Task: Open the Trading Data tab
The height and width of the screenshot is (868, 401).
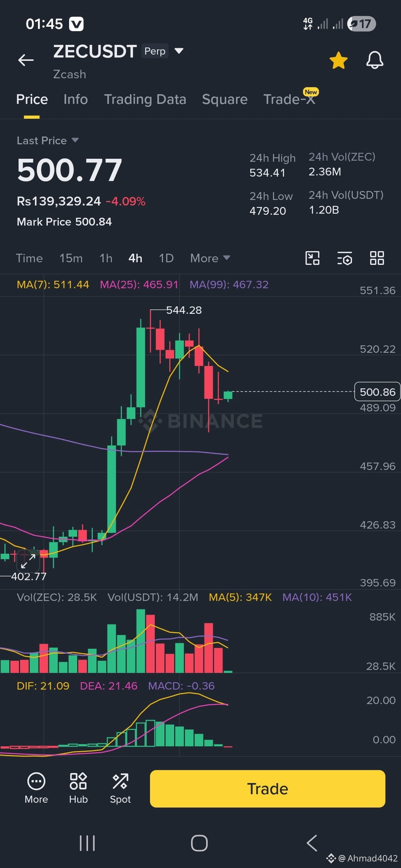Action: (x=145, y=99)
